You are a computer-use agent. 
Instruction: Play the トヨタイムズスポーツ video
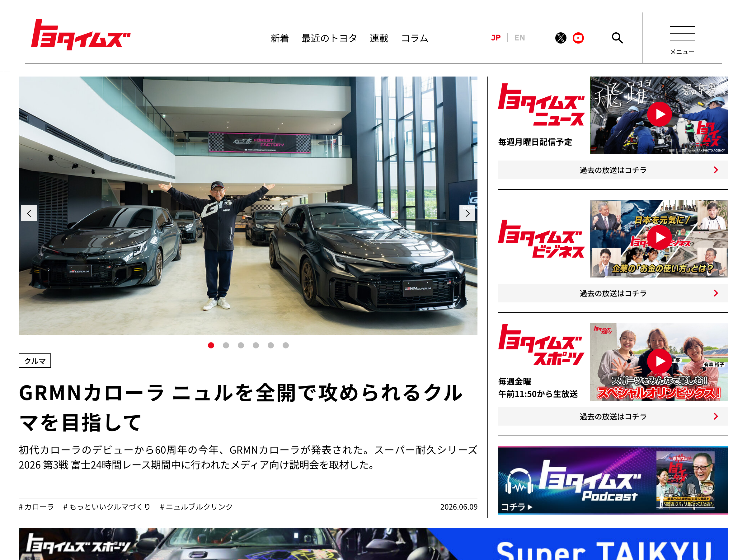tap(659, 362)
